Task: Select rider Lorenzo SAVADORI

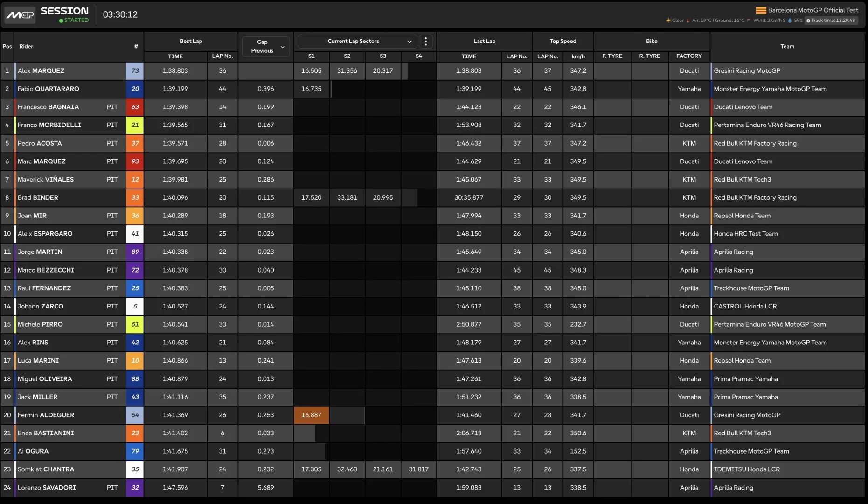Action: (x=47, y=487)
